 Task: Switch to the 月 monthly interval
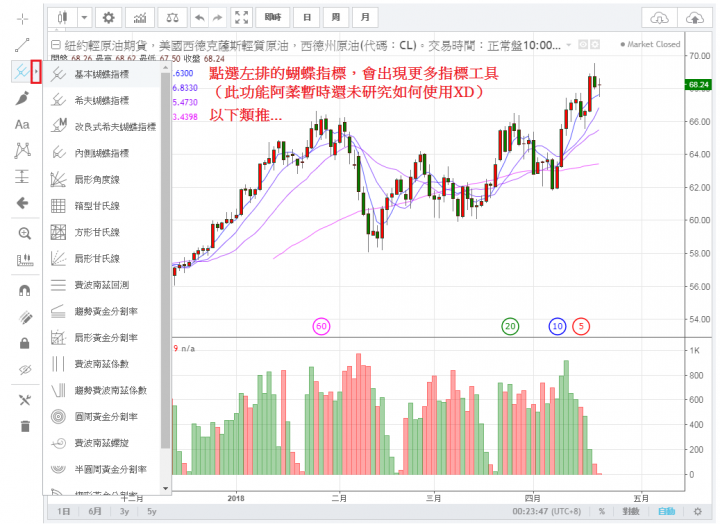365,18
